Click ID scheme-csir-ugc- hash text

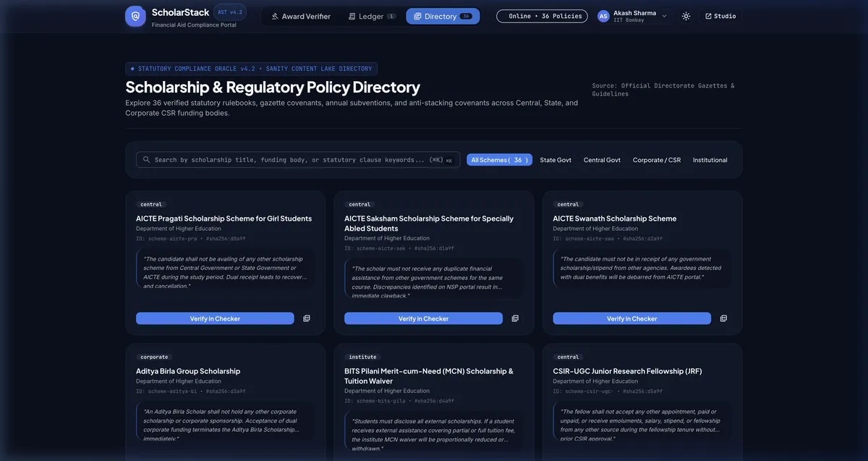tap(608, 391)
